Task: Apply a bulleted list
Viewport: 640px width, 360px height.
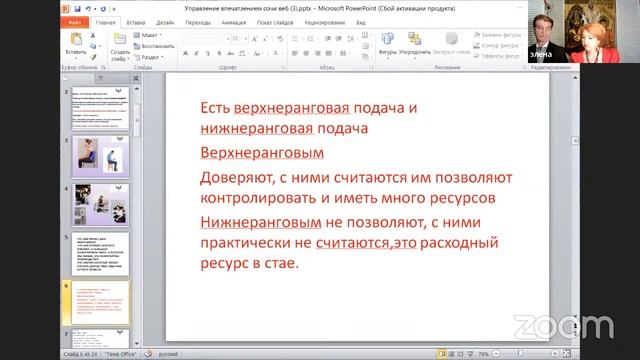Action: [x=295, y=39]
